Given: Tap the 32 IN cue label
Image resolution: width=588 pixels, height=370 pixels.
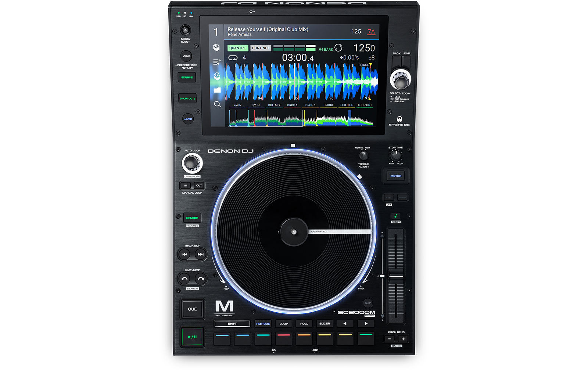Looking at the screenshot, I should pos(256,105).
